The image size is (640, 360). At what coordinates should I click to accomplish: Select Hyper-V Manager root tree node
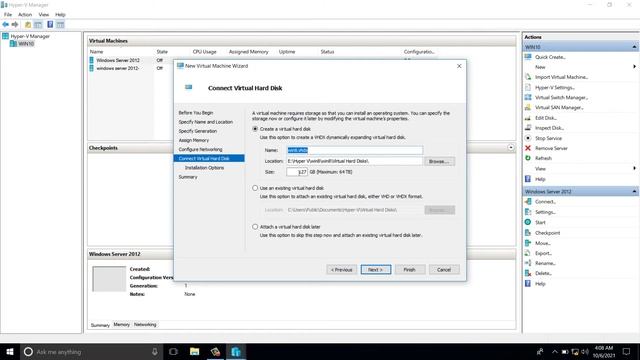coord(30,36)
